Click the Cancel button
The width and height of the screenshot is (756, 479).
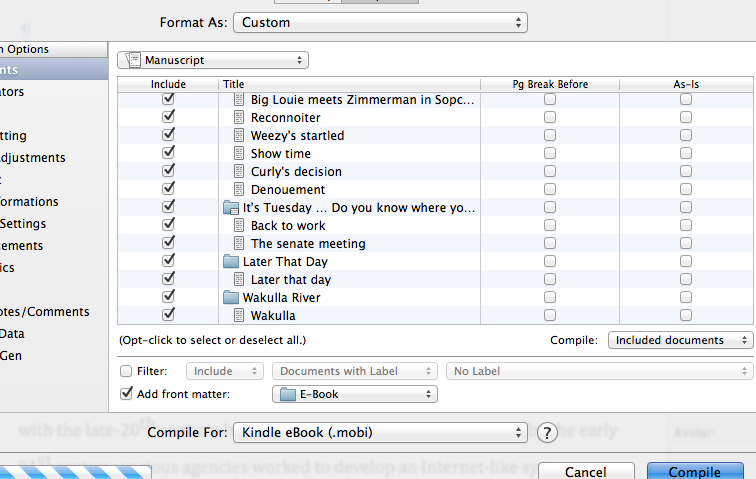pyautogui.click(x=586, y=471)
